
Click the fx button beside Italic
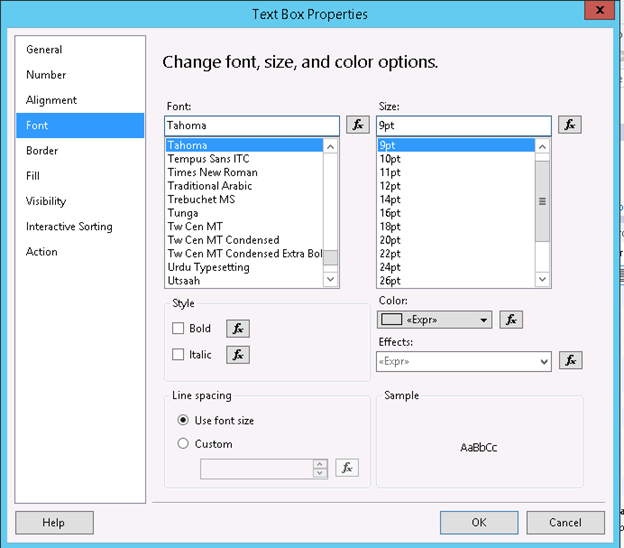click(x=237, y=354)
